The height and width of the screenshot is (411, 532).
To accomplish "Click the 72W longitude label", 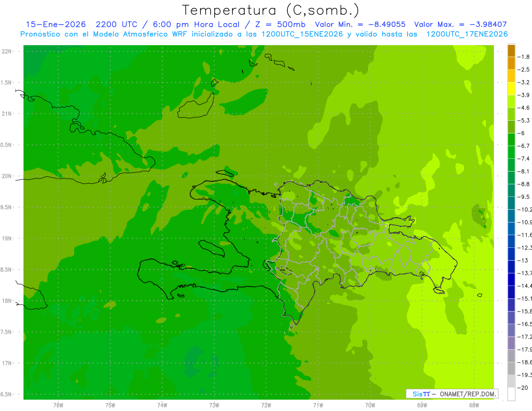I will pyautogui.click(x=266, y=405).
